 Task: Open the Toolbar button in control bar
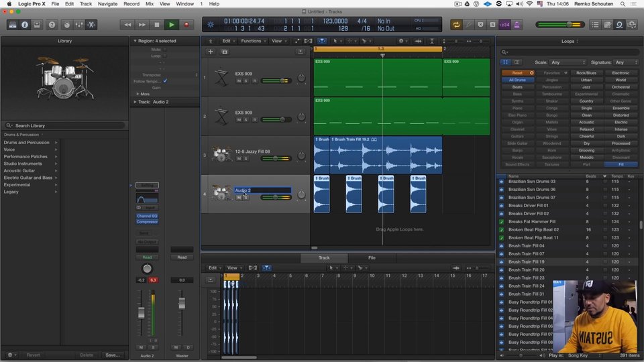[x=36, y=25]
